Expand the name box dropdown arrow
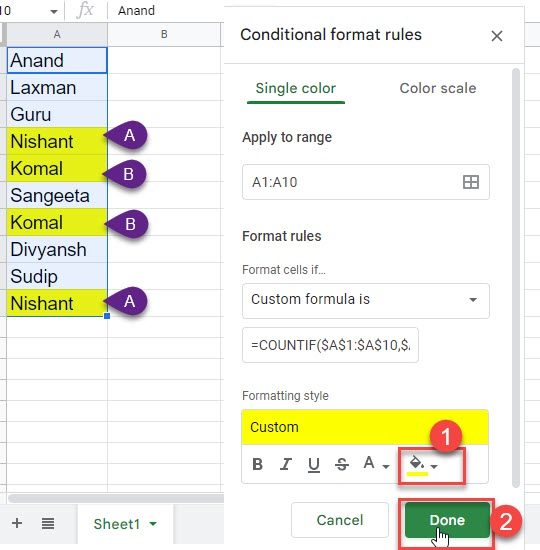Viewport: 540px width, 550px height. tap(54, 12)
